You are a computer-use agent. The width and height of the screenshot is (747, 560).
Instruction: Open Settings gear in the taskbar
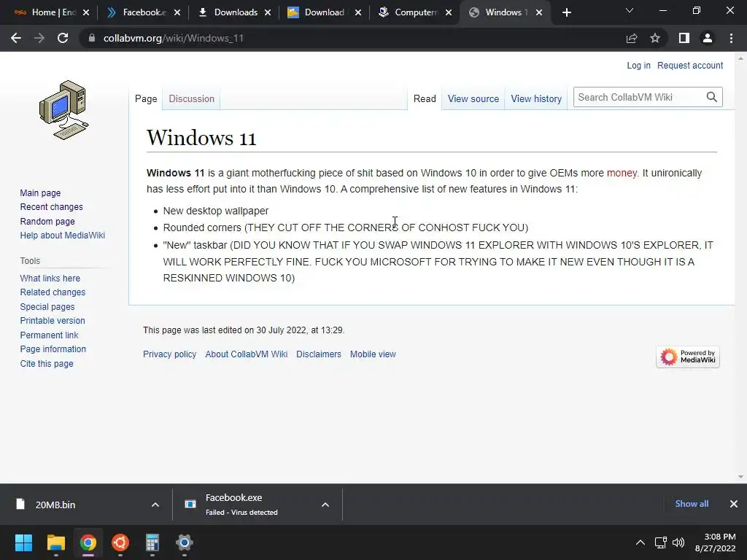pyautogui.click(x=185, y=542)
